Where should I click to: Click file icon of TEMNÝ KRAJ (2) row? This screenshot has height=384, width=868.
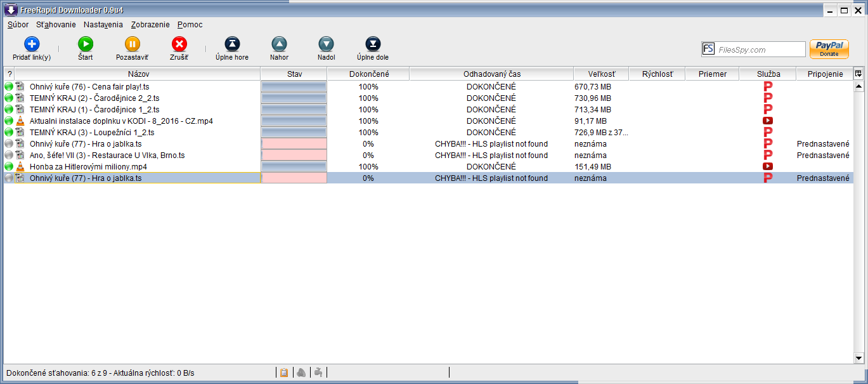[20, 98]
